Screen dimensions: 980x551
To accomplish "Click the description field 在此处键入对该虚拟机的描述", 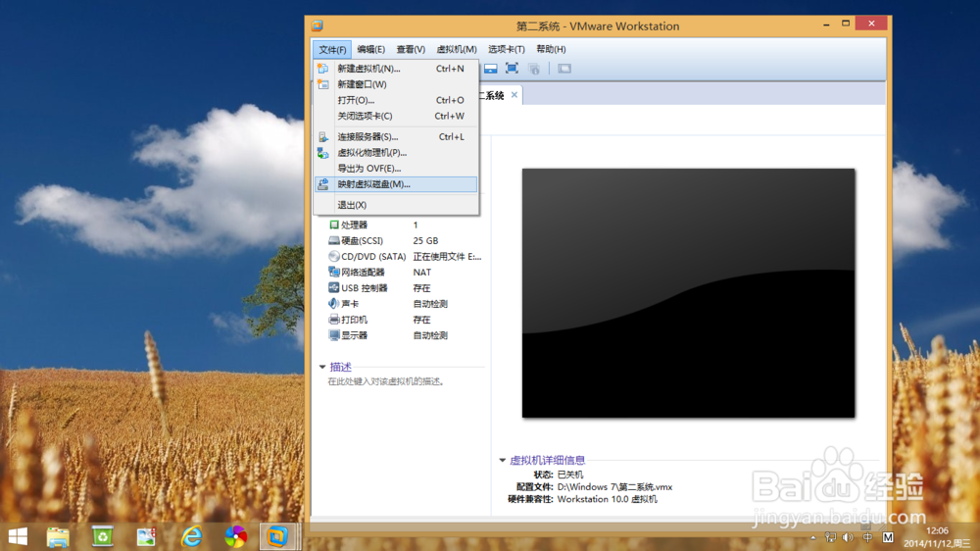I will click(x=386, y=381).
